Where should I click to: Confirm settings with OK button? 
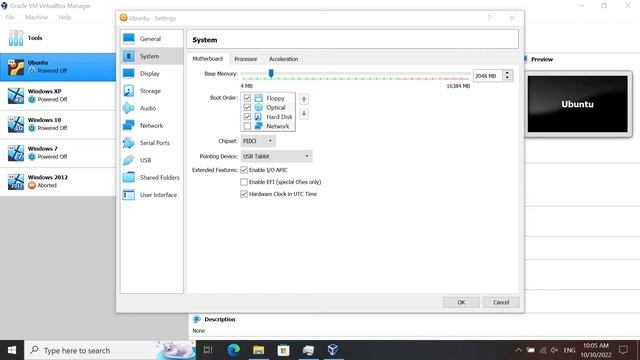[x=461, y=302]
